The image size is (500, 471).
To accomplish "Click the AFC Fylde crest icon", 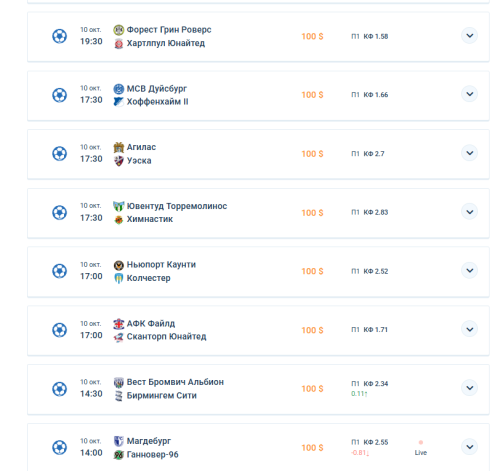I will (119, 324).
